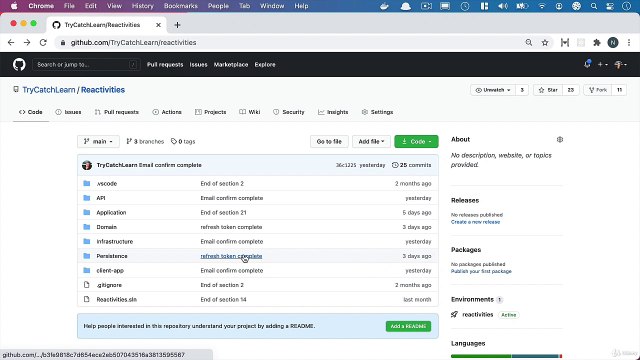Click the Reactivities.sln file icon

pyautogui.click(x=87, y=299)
